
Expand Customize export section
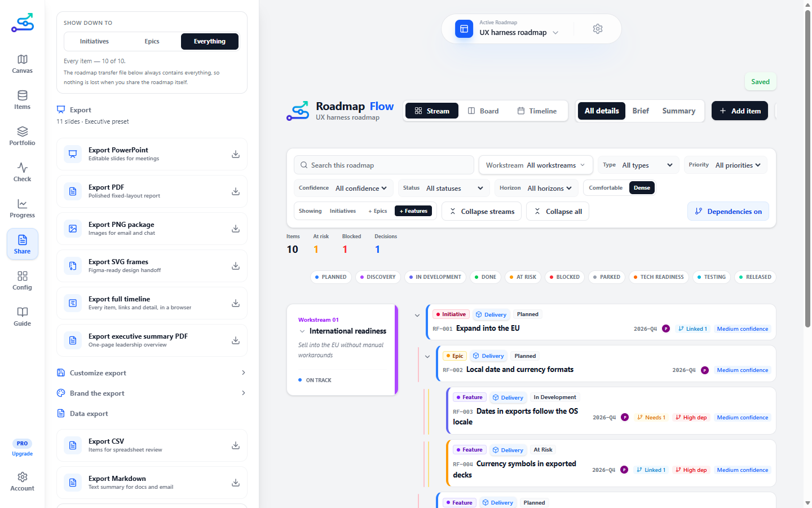click(x=152, y=373)
